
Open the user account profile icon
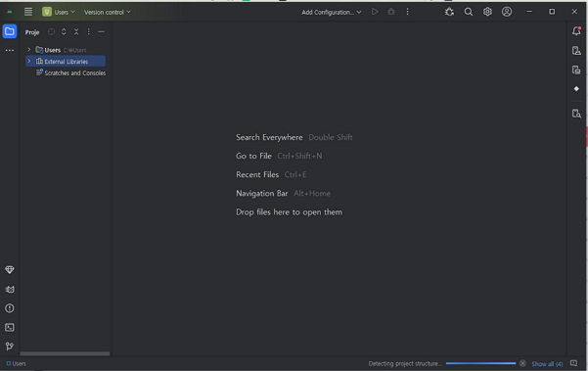click(x=507, y=12)
